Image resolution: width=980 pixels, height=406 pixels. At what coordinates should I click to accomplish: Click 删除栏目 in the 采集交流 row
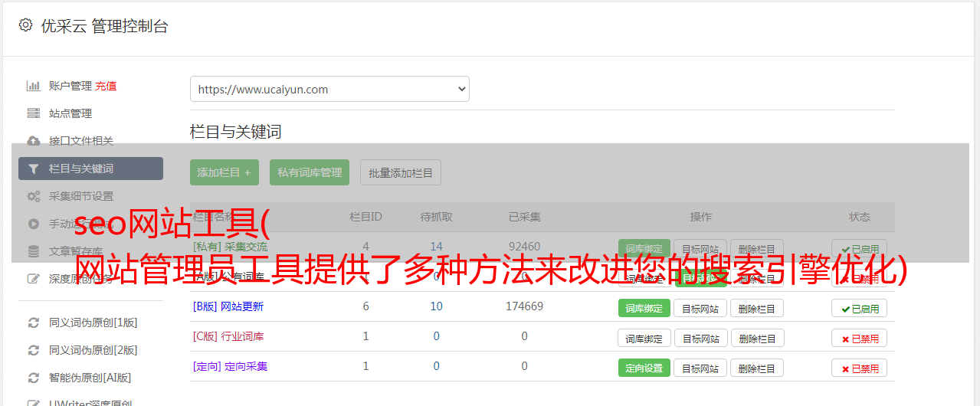pyautogui.click(x=757, y=249)
